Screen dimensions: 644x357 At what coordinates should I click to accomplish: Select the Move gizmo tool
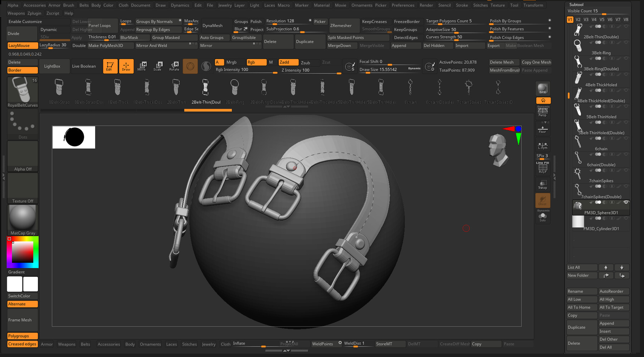(142, 66)
